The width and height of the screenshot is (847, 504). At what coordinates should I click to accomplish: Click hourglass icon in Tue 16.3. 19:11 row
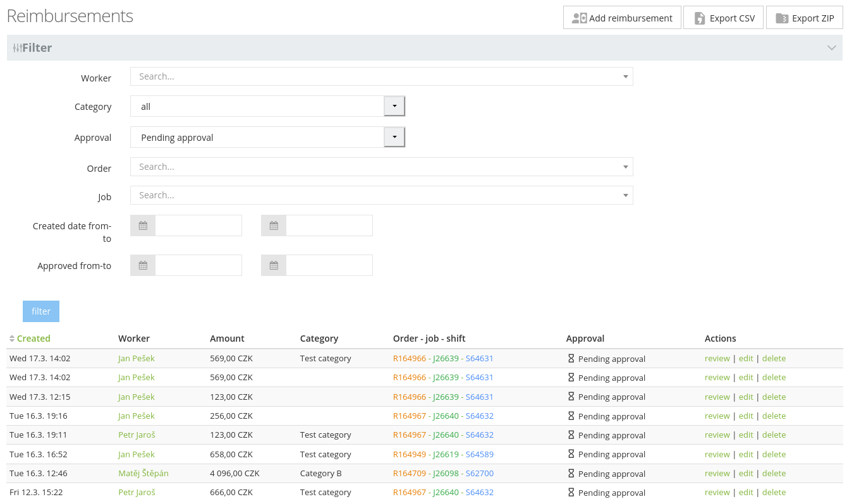[x=571, y=435]
